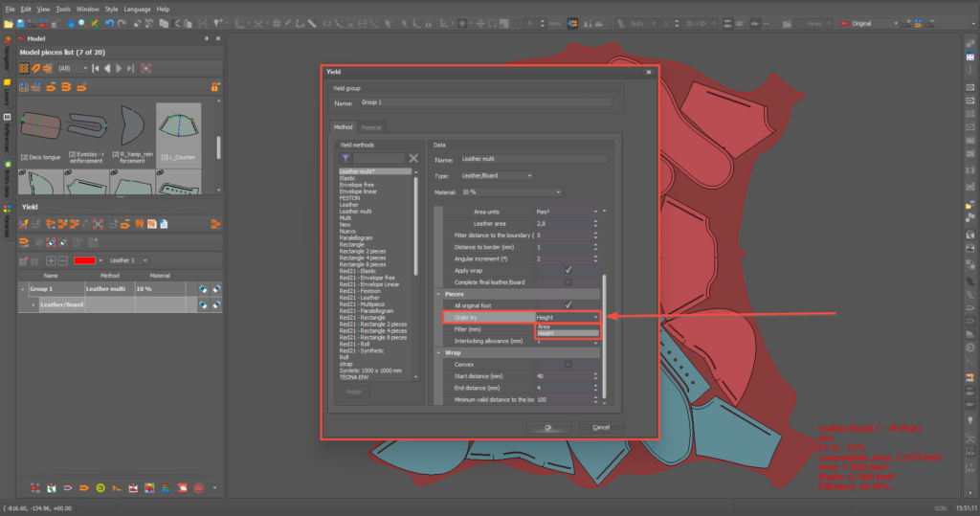Image resolution: width=980 pixels, height=516 pixels.
Task: Click the plus icon in Yield panel toolbar
Action: 51,260
